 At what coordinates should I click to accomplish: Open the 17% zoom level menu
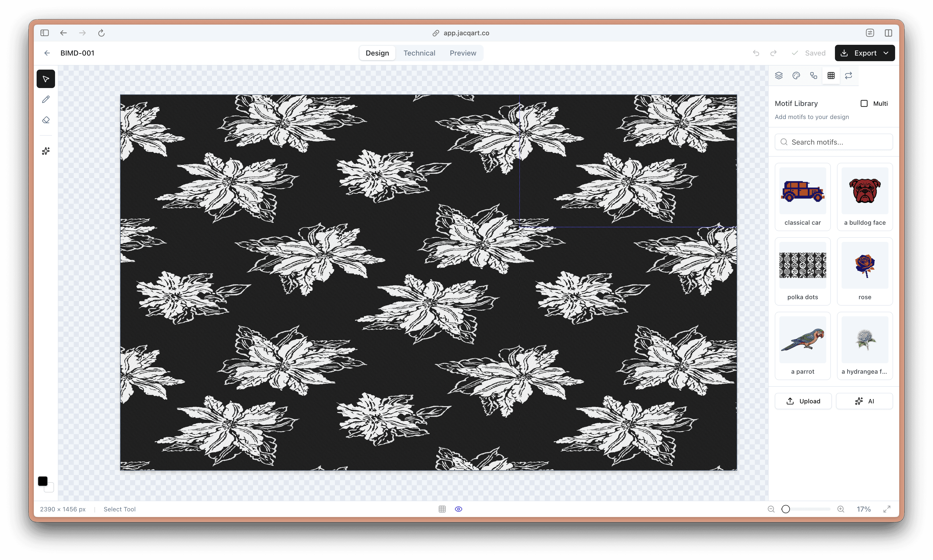(x=863, y=509)
